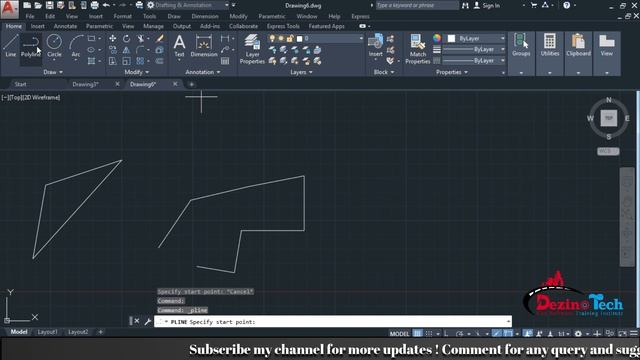Click the Plot printer icon
Screen dimensions: 640x360
point(95,5)
